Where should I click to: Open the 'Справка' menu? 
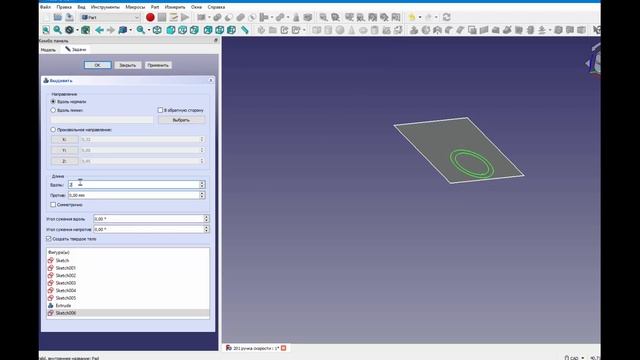[216, 7]
